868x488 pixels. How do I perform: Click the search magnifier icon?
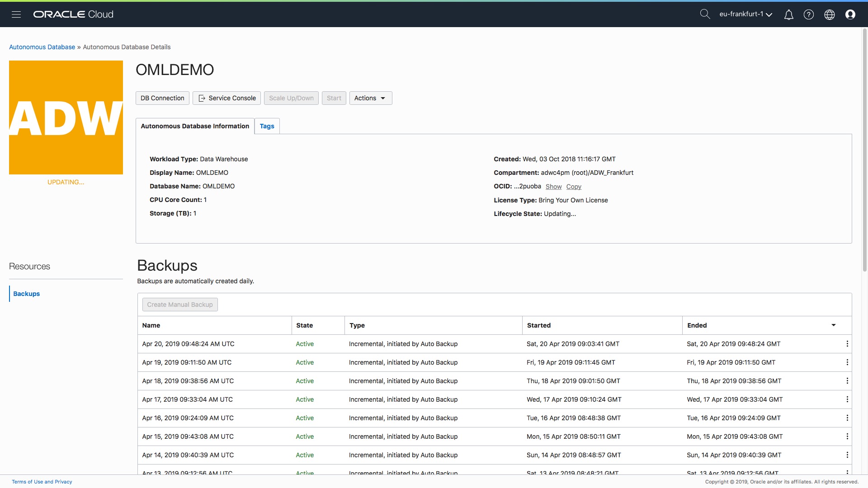coord(704,14)
